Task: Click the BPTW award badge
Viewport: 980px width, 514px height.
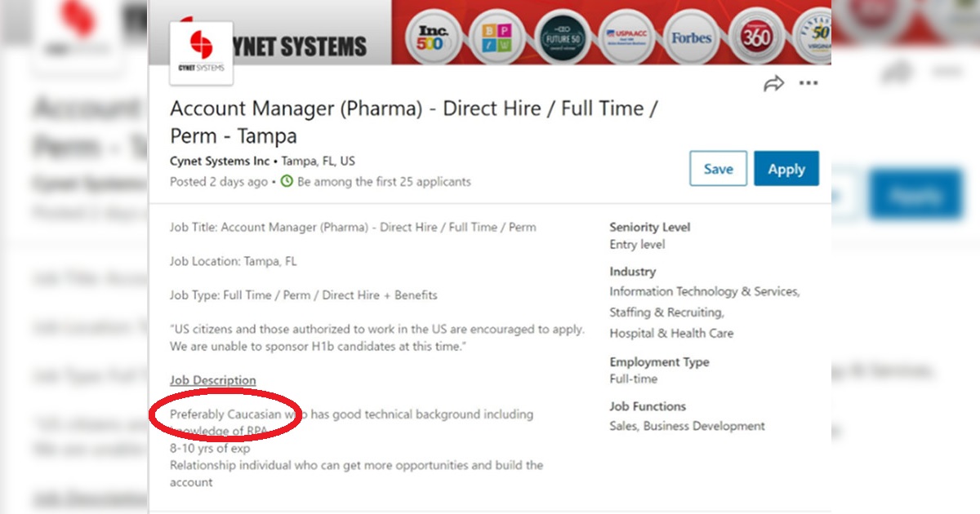Action: pyautogui.click(x=495, y=38)
